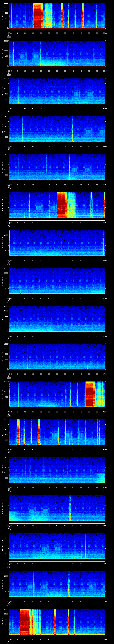The width and height of the screenshot is (114, 644).
Task: Open the 20:44:00 spectrogram plot
Action: click(x=57, y=281)
